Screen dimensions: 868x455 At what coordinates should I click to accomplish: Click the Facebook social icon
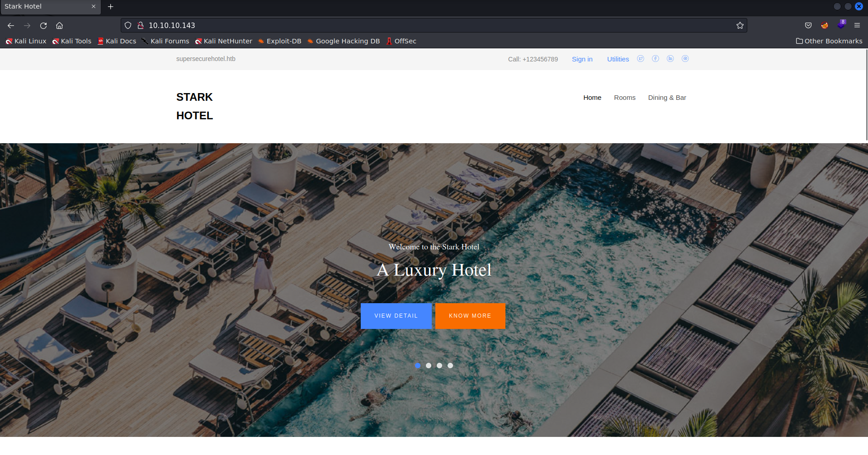656,59
